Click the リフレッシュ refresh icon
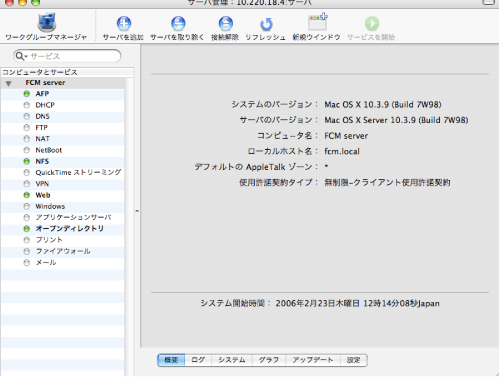Image resolution: width=499 pixels, height=377 pixels. [x=266, y=24]
